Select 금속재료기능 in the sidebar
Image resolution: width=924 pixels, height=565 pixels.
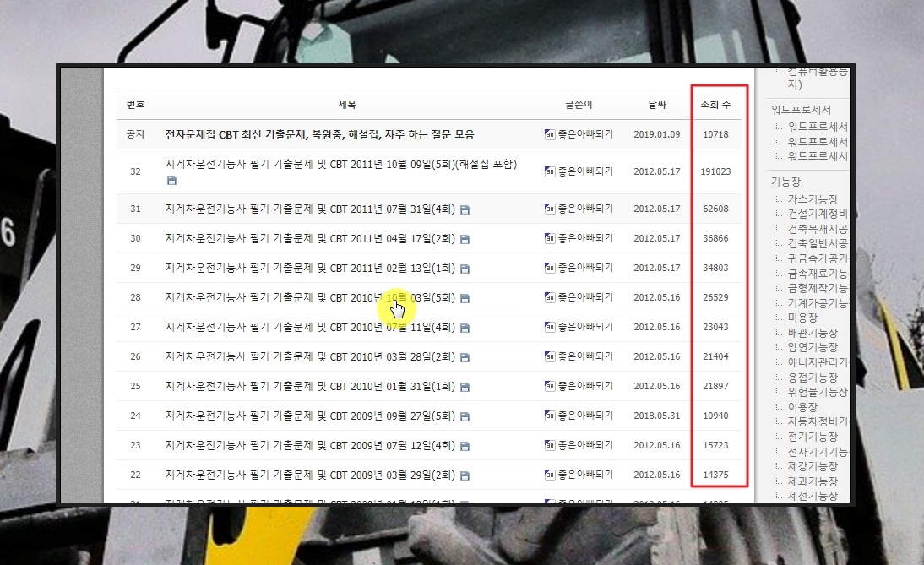pos(818,274)
